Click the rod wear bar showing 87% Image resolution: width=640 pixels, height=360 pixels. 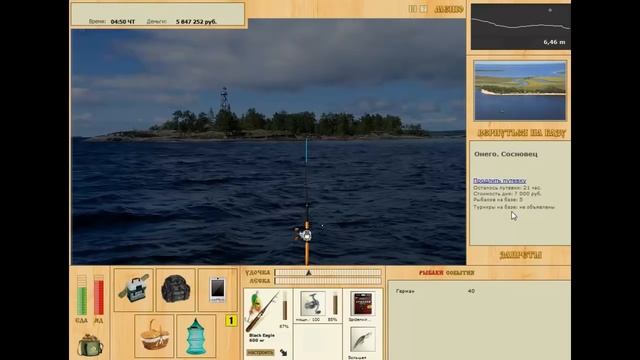(284, 306)
